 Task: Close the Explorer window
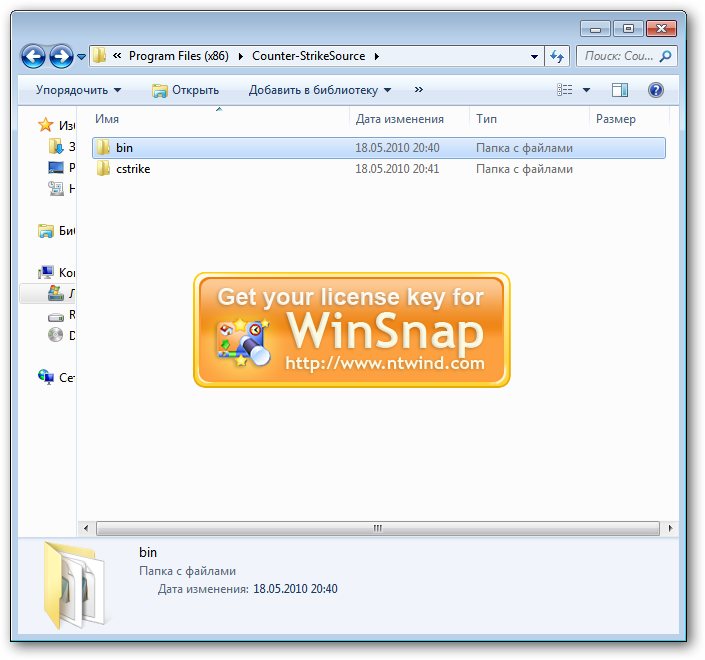click(661, 29)
